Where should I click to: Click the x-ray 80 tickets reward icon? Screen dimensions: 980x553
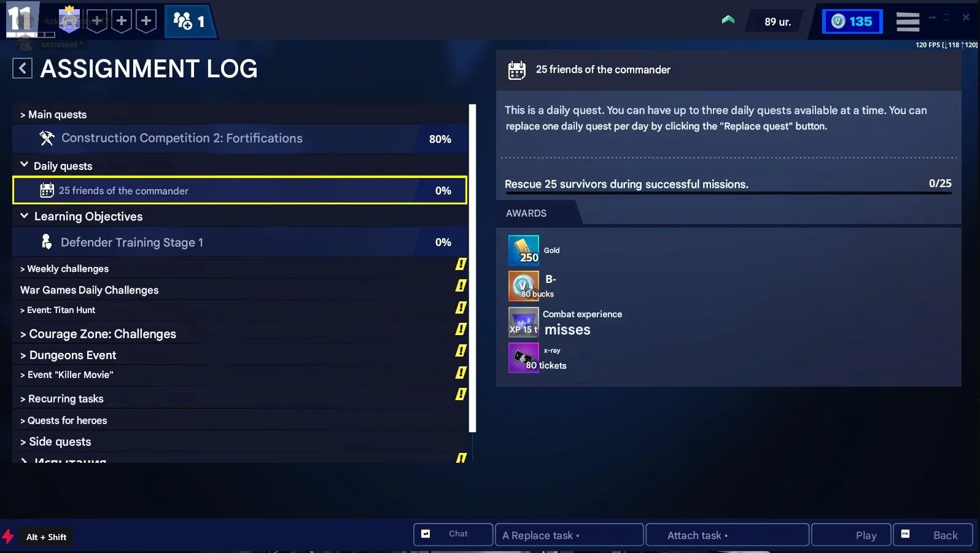tap(524, 357)
